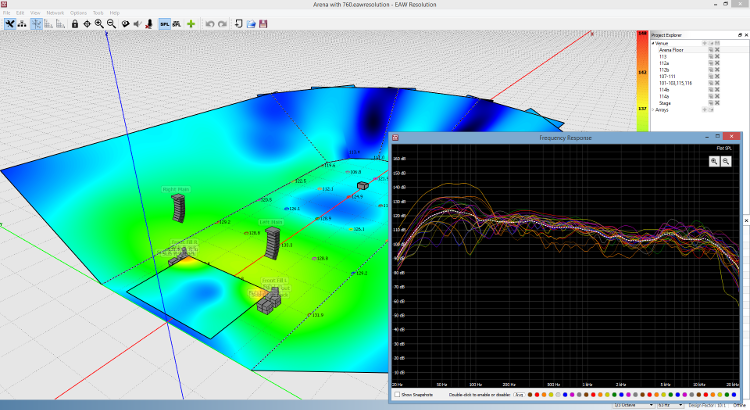The height and width of the screenshot is (410, 750).
Task: Select Arena Floor in Project Explorer
Action: coord(671,50)
